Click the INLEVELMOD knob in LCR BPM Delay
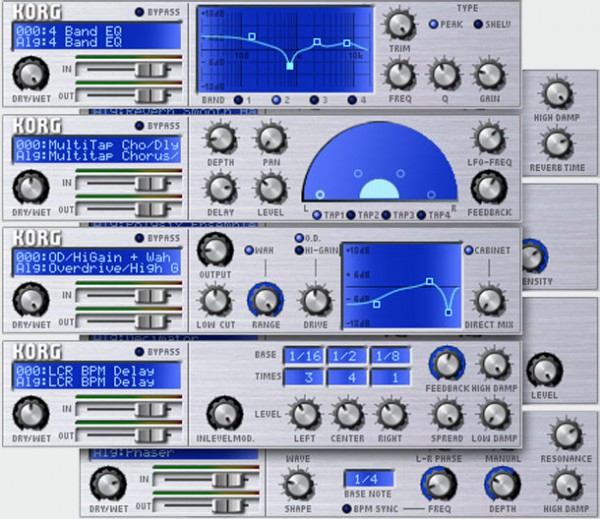The height and width of the screenshot is (519, 600). click(225, 414)
